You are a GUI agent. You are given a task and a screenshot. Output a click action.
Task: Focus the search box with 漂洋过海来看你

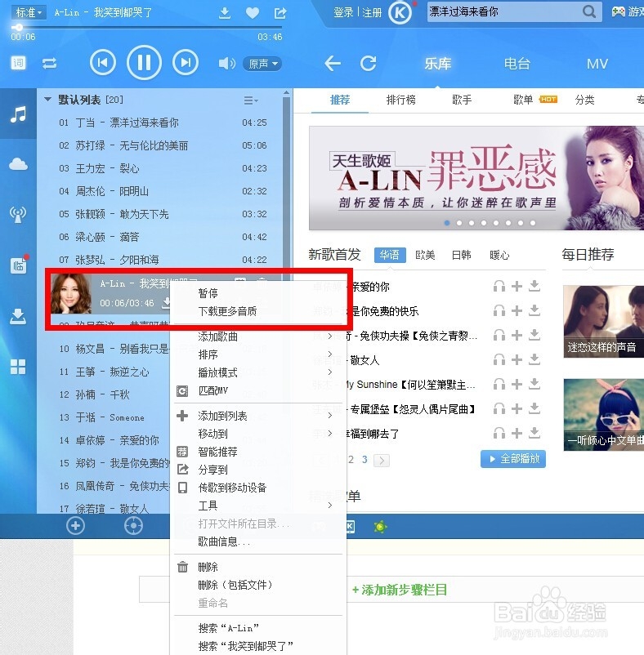pos(503,11)
